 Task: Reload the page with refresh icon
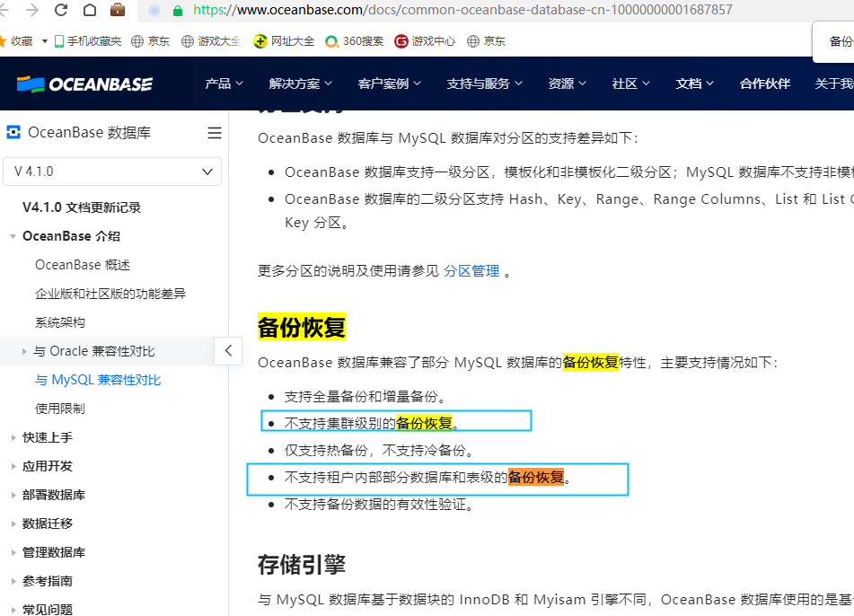pos(61,10)
